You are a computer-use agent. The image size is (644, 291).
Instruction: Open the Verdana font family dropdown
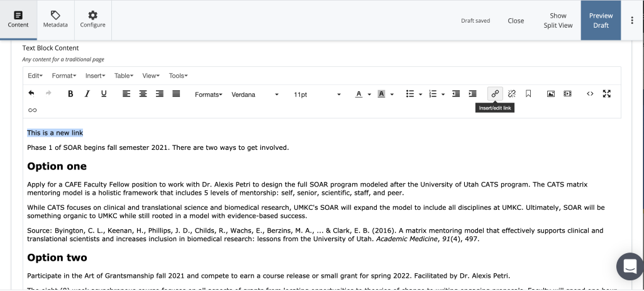(x=255, y=94)
